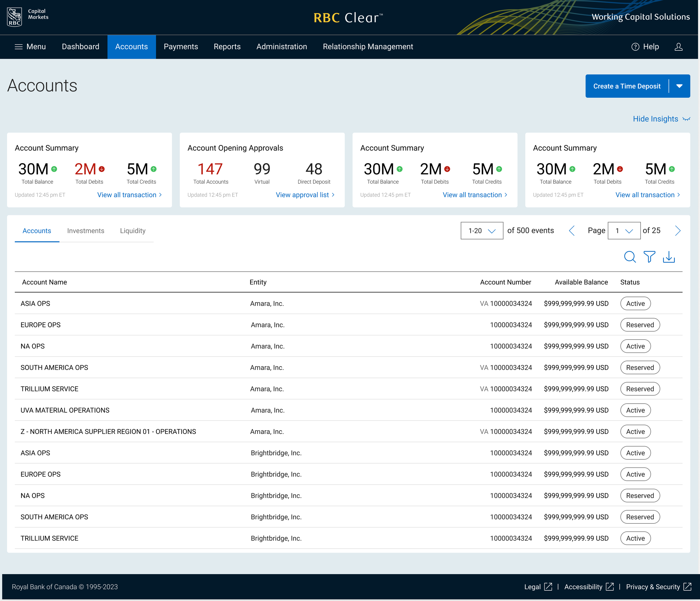Expand the Create a Time Deposit arrow

(x=679, y=86)
